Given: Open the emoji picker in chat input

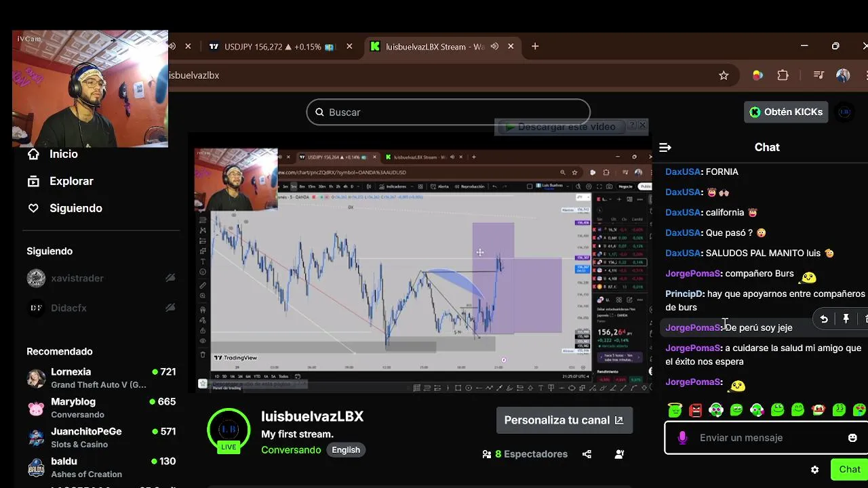Looking at the screenshot, I should 852,438.
